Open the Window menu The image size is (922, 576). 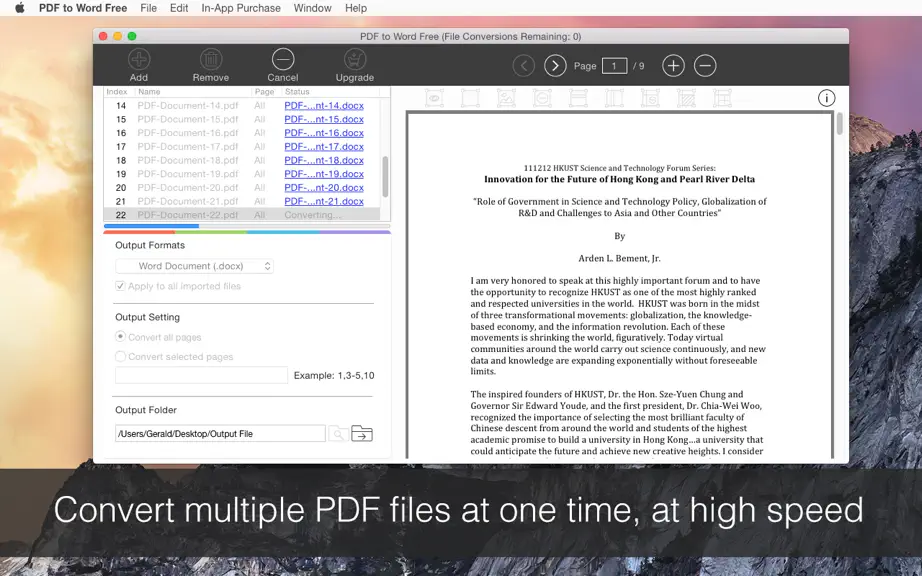[x=312, y=8]
